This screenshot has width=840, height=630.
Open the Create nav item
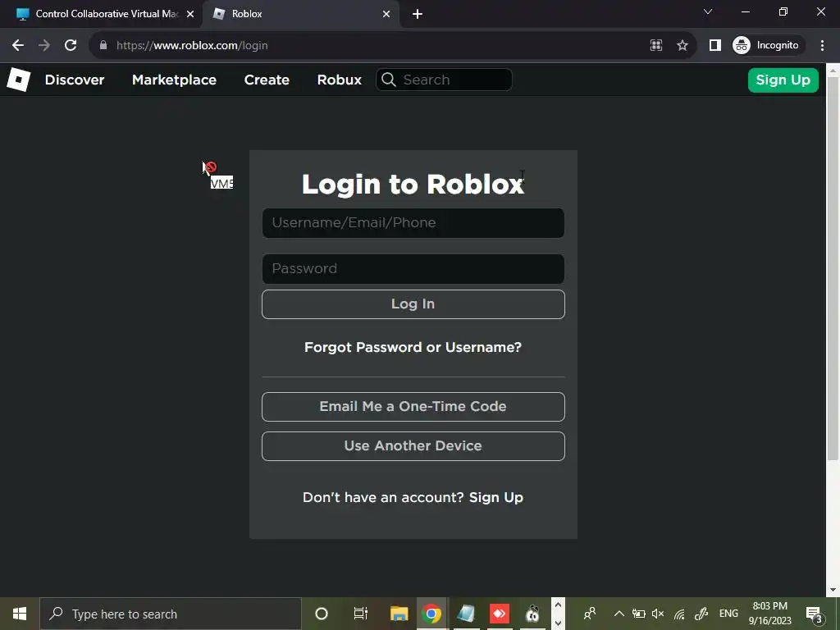[267, 80]
